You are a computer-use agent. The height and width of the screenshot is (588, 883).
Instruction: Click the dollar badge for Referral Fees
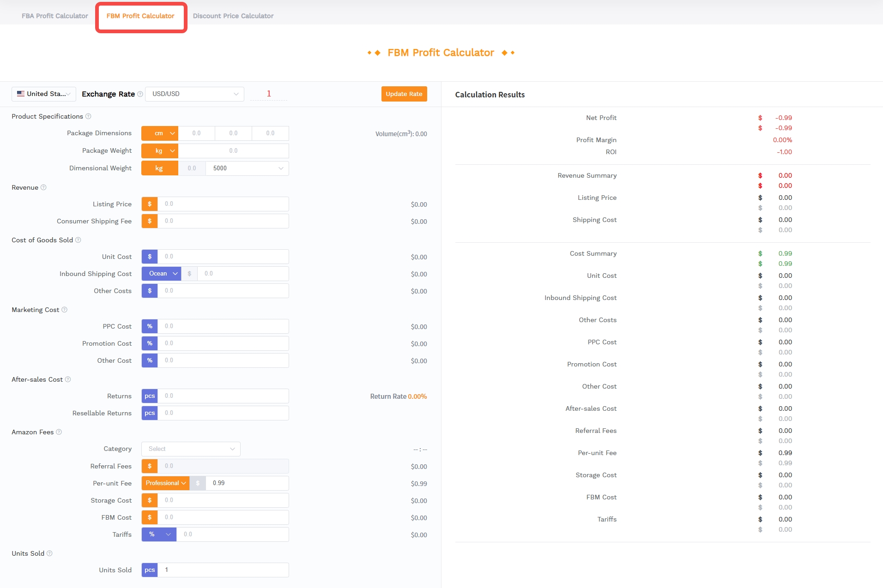150,466
